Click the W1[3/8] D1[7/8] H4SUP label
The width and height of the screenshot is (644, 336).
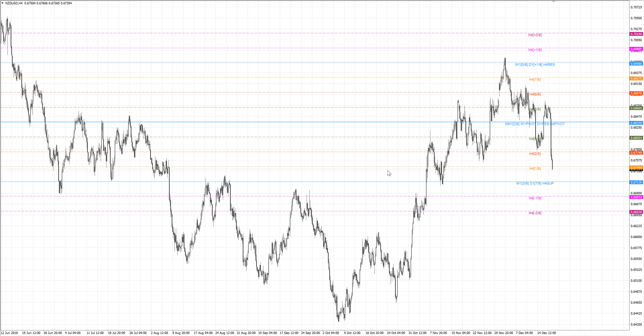(535, 183)
